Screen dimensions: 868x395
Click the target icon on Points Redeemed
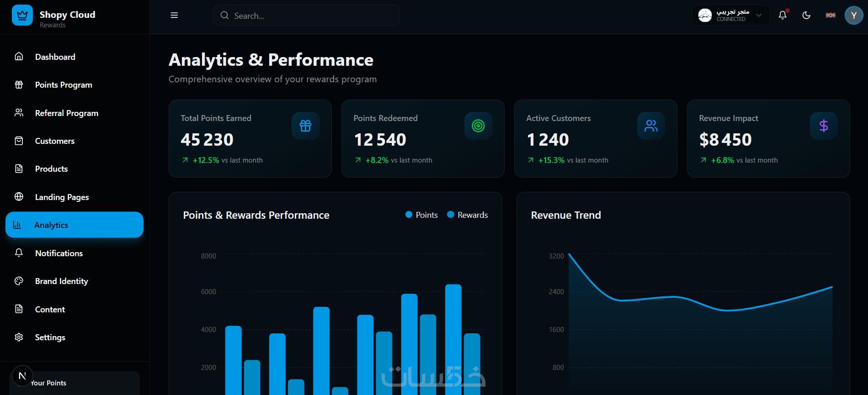click(x=478, y=126)
